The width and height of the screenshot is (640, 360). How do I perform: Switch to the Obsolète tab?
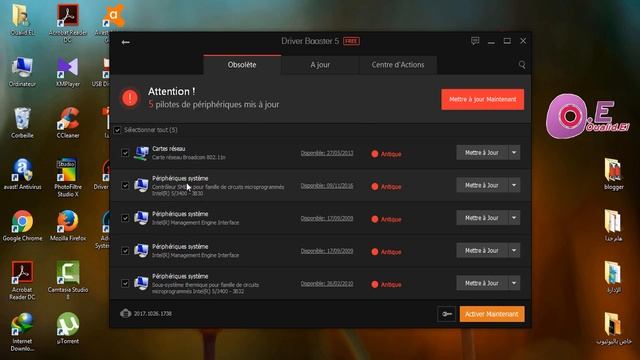(x=242, y=64)
